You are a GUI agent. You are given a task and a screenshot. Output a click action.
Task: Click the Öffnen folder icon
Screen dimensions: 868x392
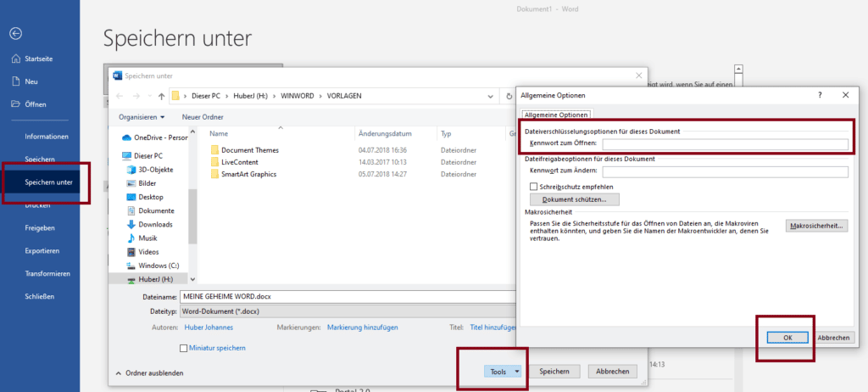pyautogui.click(x=15, y=104)
